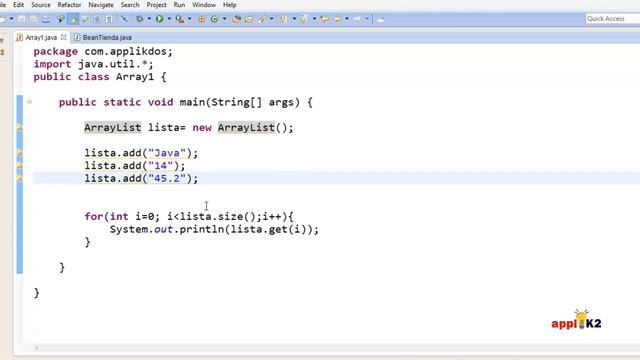Open the Previous Annotation dropdown arrow

(x=314, y=19)
